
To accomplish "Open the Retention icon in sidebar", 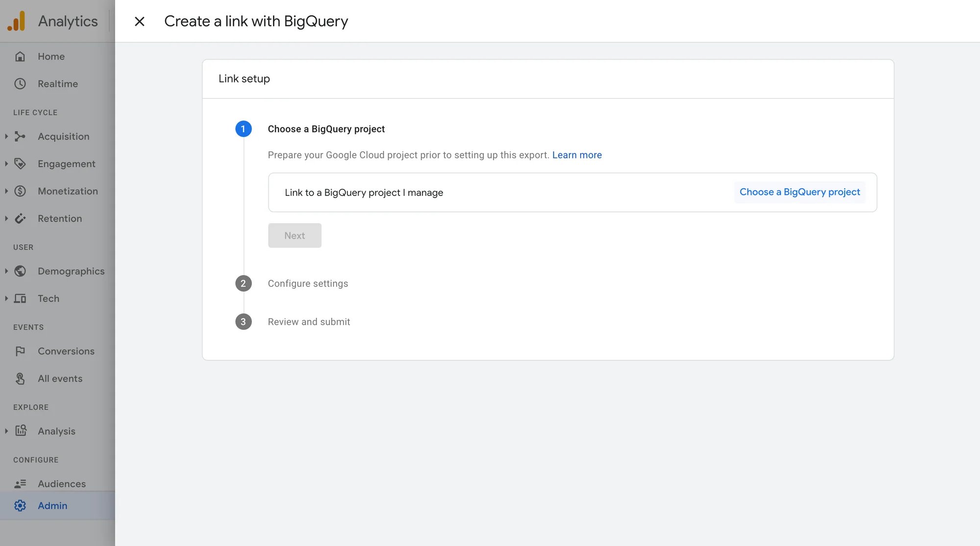I will (20, 218).
